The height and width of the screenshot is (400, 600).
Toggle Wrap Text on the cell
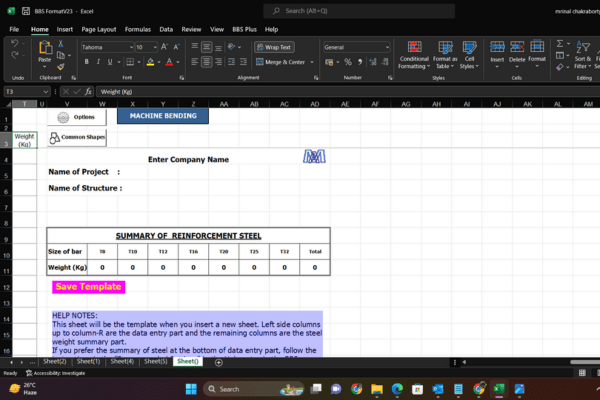pyautogui.click(x=274, y=47)
